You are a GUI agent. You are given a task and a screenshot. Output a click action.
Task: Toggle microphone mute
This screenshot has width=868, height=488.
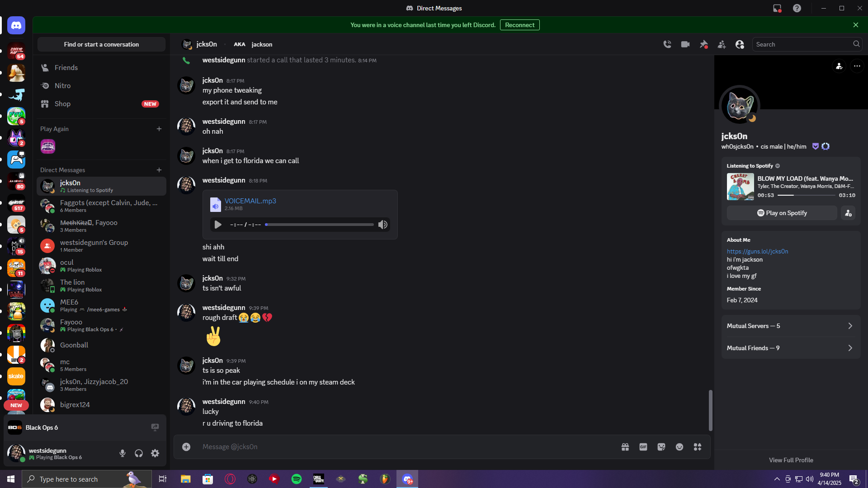123,453
